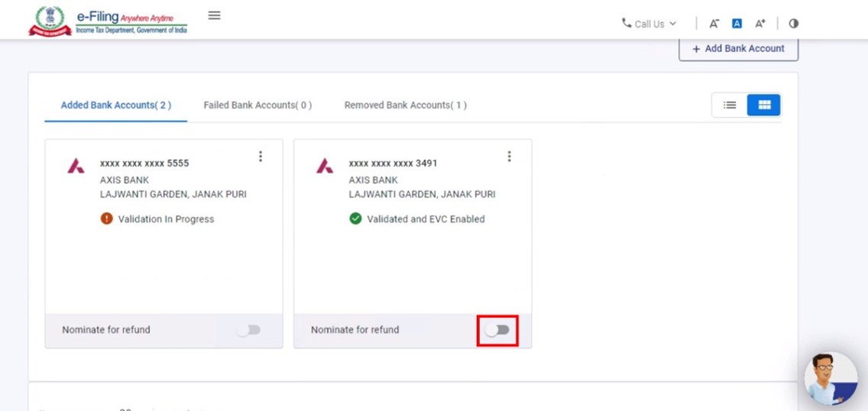Switch to Failed Bank Accounts tab
This screenshot has height=411, width=868.
click(x=257, y=105)
